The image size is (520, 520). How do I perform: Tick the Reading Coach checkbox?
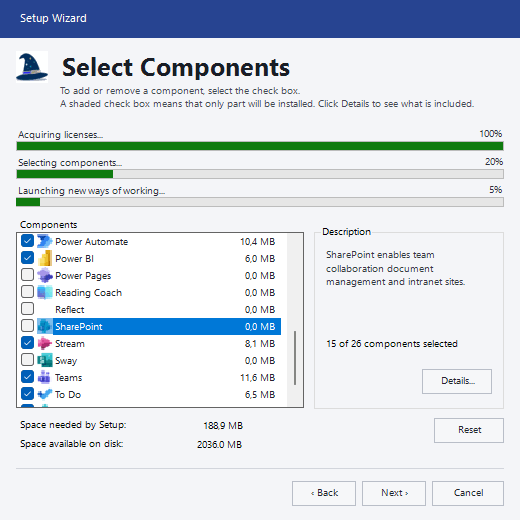coord(27,292)
